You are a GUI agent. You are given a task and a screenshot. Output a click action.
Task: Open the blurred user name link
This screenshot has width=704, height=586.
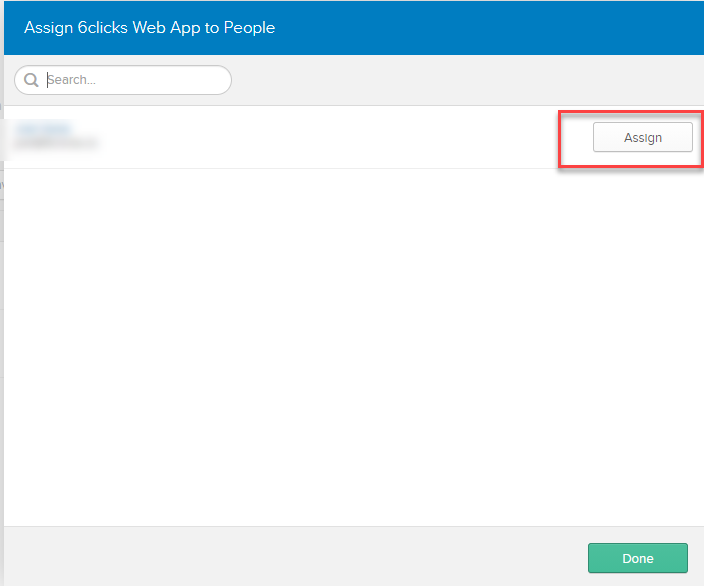(44, 129)
